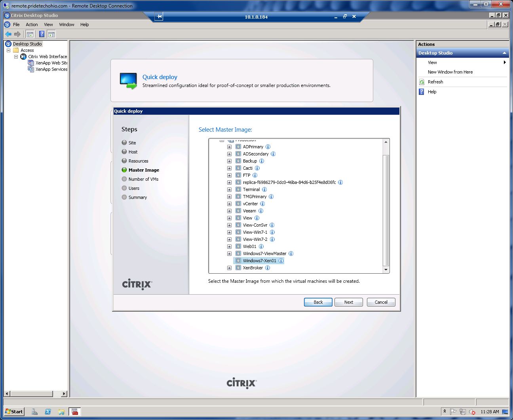The image size is (513, 420).
Task: Click the down arrow of the master image list
Action: [386, 269]
